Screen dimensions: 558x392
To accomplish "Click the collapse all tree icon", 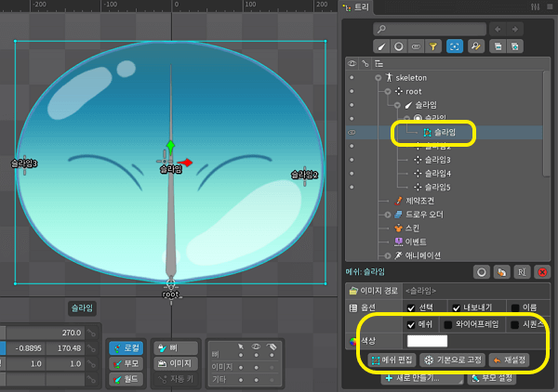I will (x=498, y=46).
